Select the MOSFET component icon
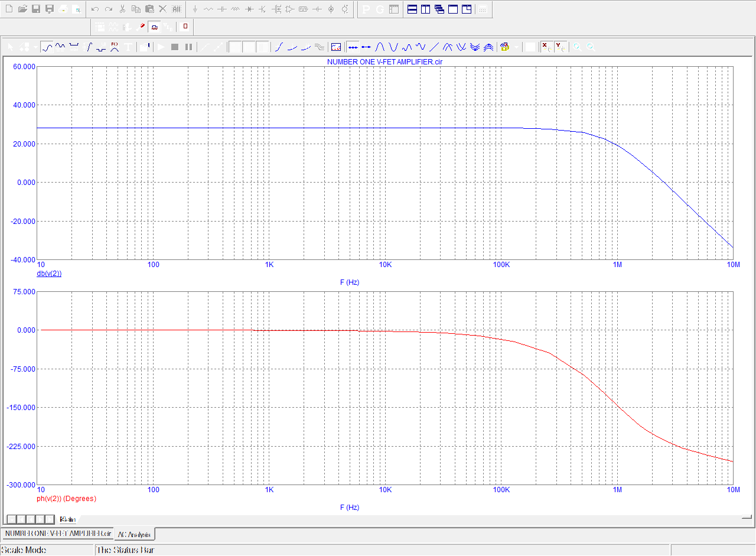The image size is (756, 556). (276, 9)
